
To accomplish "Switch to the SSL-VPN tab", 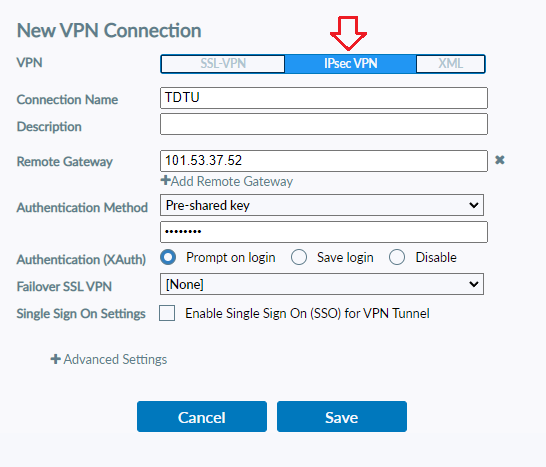I will tap(223, 64).
